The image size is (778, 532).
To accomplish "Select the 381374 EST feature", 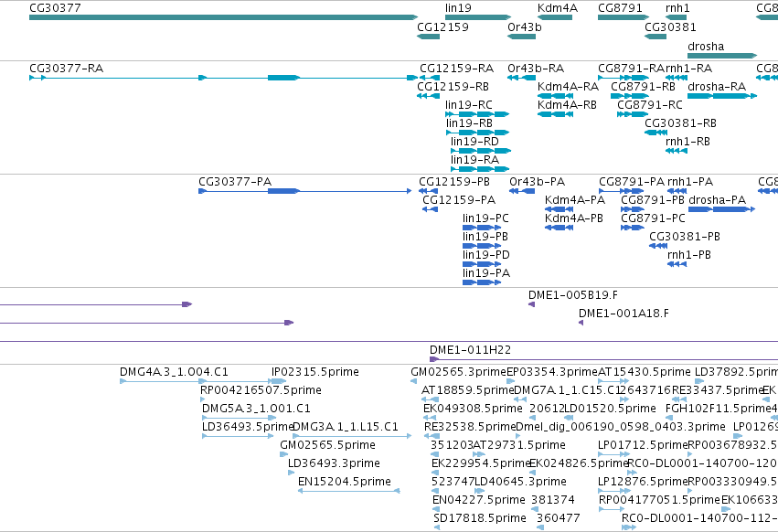I will [x=535, y=508].
